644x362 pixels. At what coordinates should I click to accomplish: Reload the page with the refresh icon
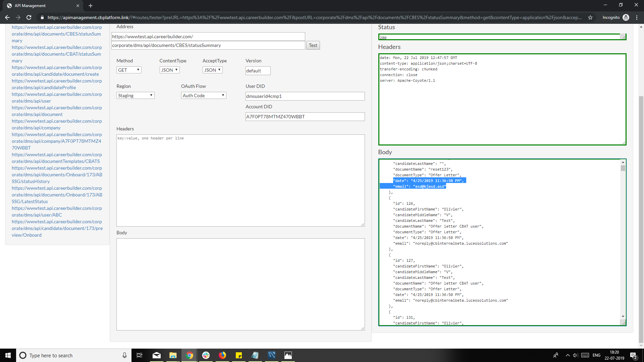[29, 17]
